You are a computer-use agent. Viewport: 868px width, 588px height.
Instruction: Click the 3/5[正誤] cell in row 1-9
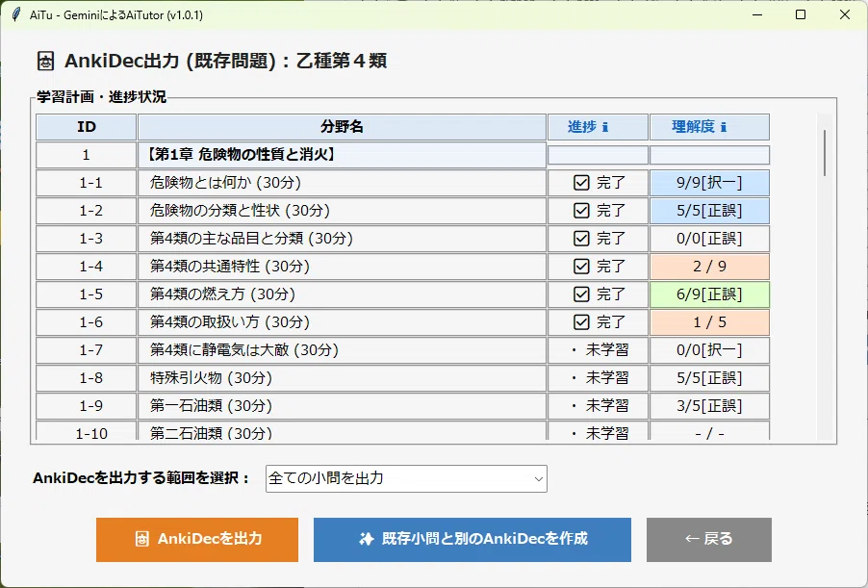(709, 406)
